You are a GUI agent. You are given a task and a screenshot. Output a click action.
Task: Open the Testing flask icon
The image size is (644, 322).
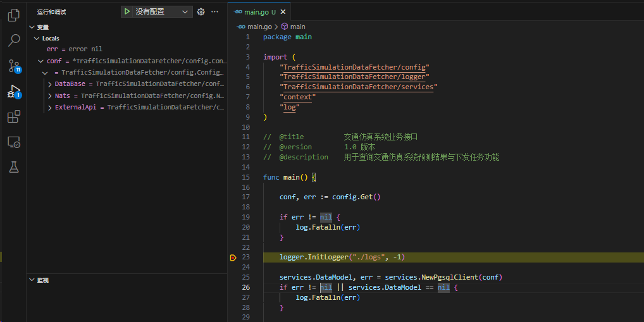13,167
